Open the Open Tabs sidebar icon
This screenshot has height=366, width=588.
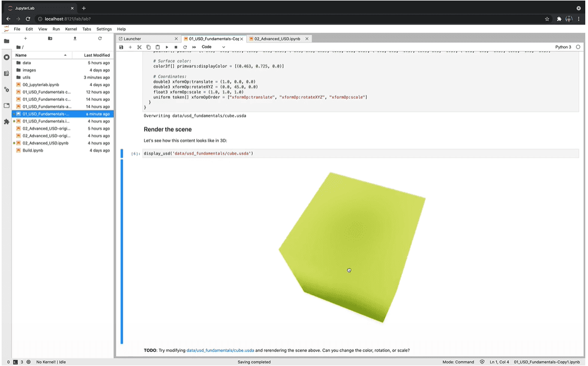(7, 106)
